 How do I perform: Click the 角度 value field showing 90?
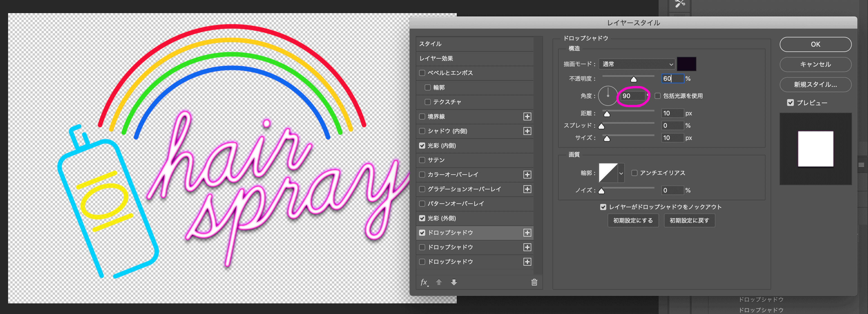click(633, 96)
